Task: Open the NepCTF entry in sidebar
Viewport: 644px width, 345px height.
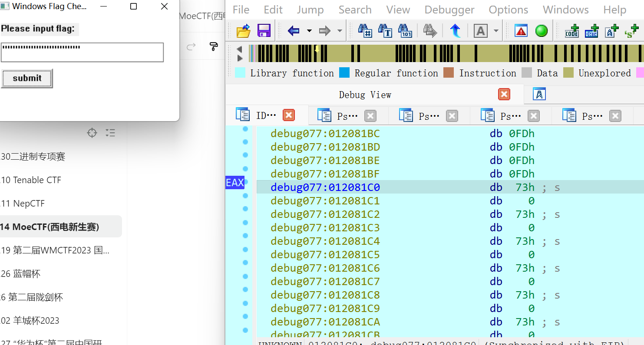Action: (x=29, y=204)
